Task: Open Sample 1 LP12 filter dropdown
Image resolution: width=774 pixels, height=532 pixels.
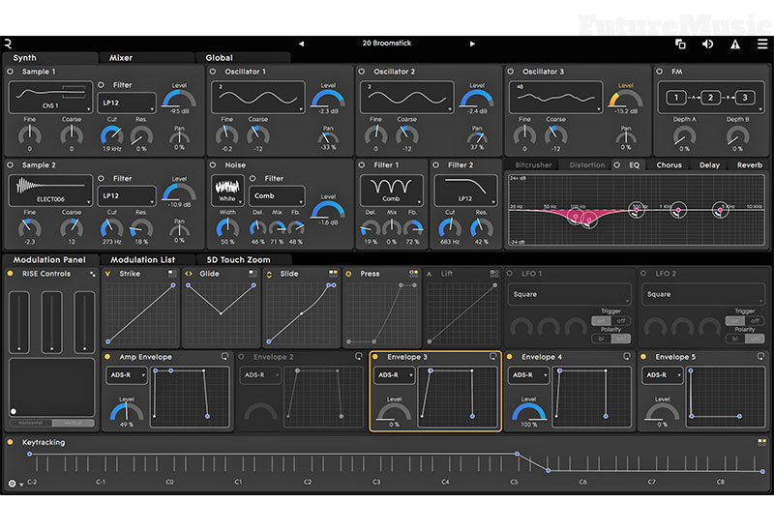Action: tap(127, 103)
